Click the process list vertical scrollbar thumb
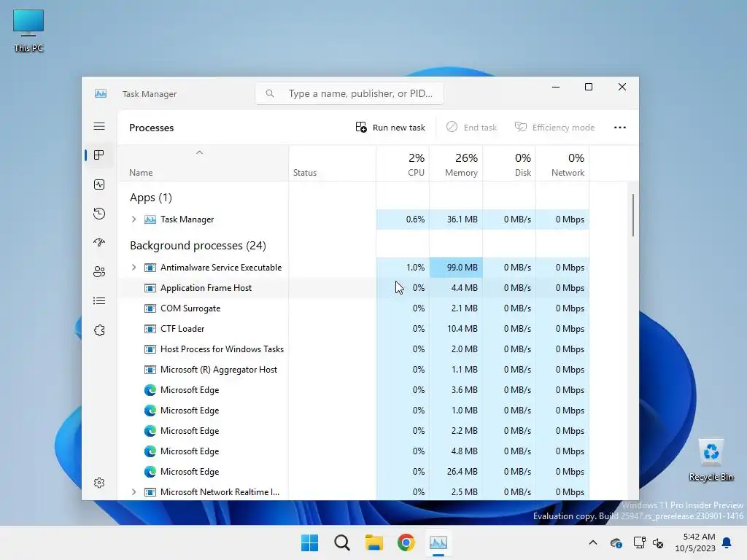The height and width of the screenshot is (560, 747). tap(633, 215)
